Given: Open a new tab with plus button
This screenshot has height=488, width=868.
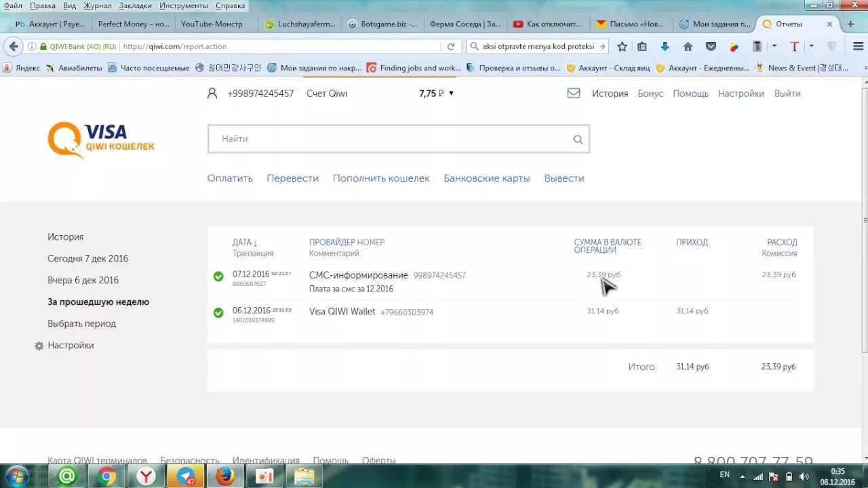Looking at the screenshot, I should coord(851,24).
